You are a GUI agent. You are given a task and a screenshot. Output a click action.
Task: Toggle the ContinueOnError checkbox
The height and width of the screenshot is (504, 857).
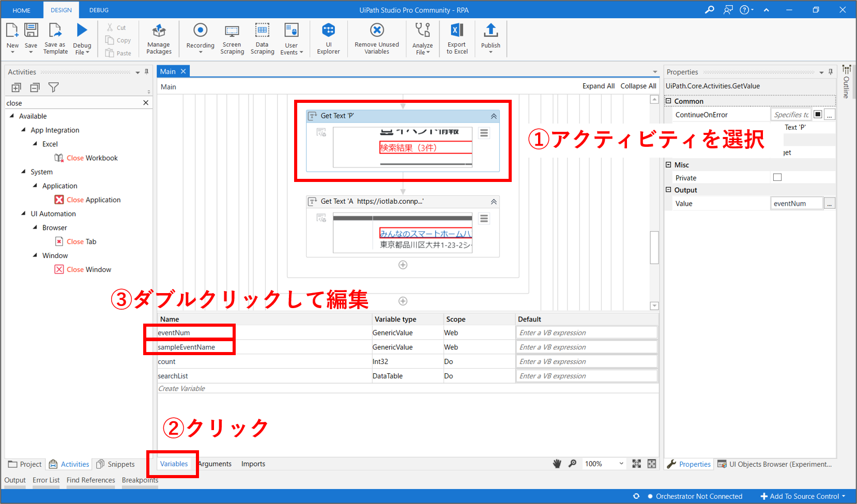coord(818,114)
